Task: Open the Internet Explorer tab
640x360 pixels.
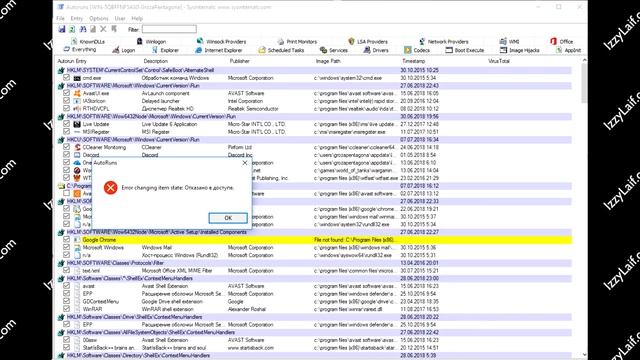Action: (x=219, y=50)
